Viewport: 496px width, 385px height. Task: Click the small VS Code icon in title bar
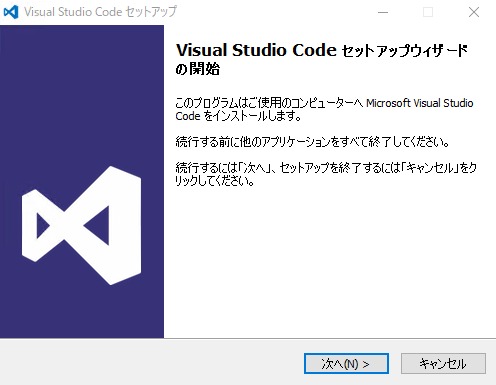11,12
